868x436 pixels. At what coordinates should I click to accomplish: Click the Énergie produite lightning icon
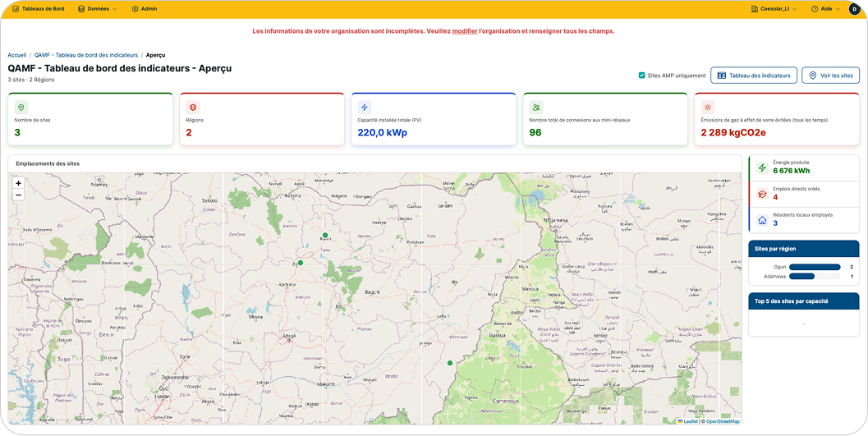(x=762, y=168)
